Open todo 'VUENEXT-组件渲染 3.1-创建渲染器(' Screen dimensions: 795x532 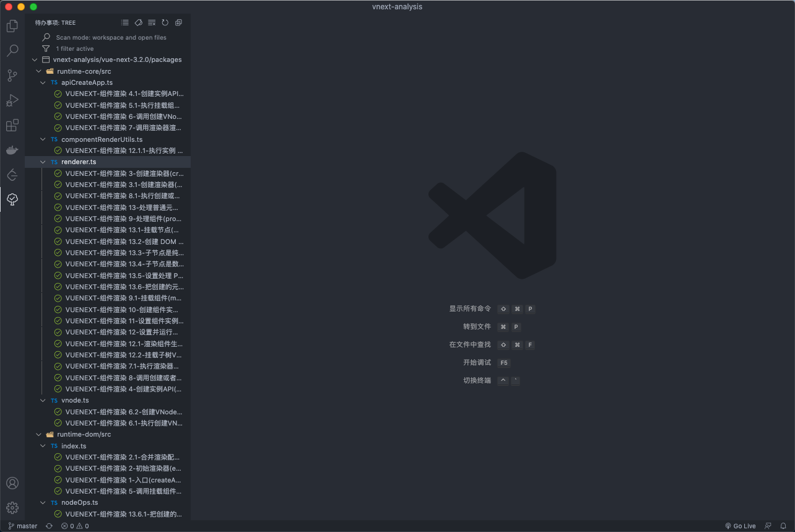(x=108, y=185)
